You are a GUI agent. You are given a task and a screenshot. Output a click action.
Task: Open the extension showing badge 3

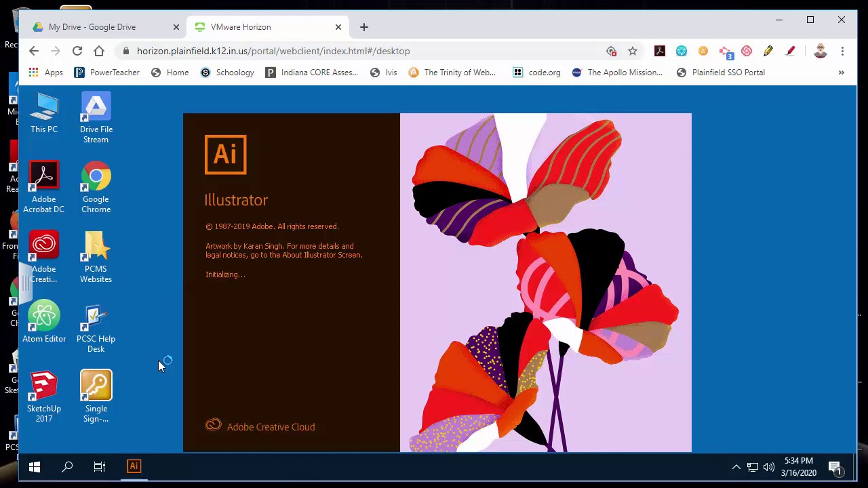click(726, 52)
